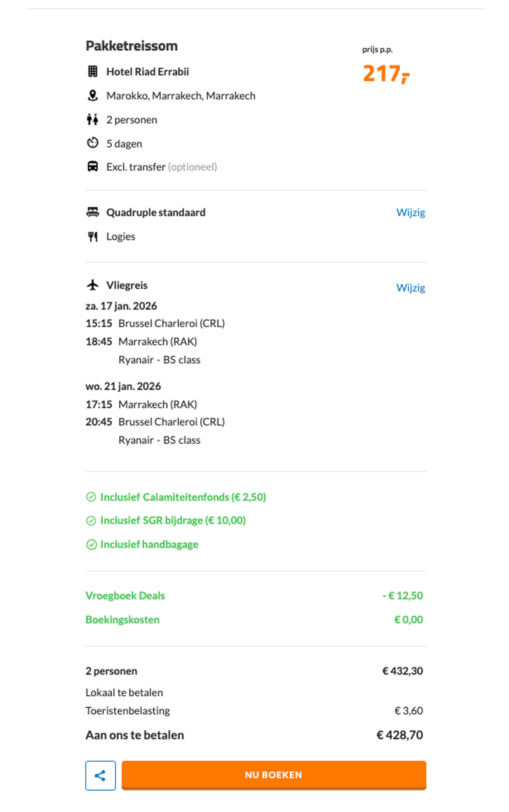This screenshot has width=509, height=812.
Task: Click the bed room-type icon
Action: click(x=93, y=212)
